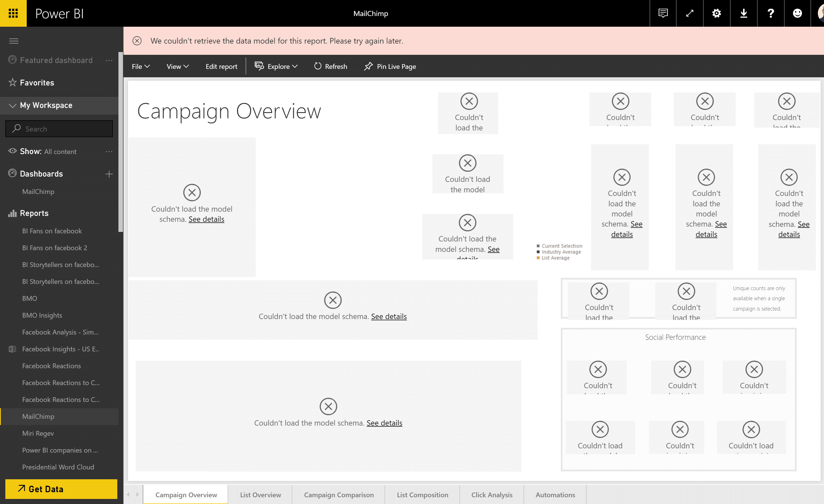
Task: Click the Get Data button
Action: 61,489
